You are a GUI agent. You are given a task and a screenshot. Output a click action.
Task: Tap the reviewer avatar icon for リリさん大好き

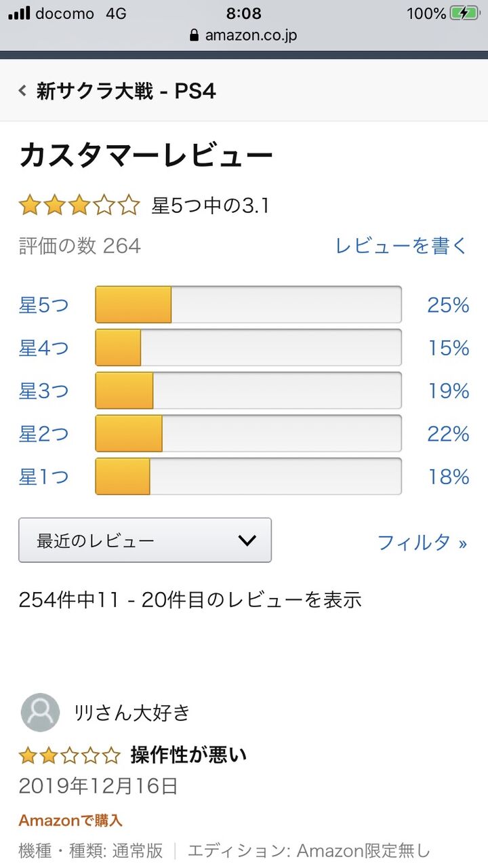click(x=40, y=712)
